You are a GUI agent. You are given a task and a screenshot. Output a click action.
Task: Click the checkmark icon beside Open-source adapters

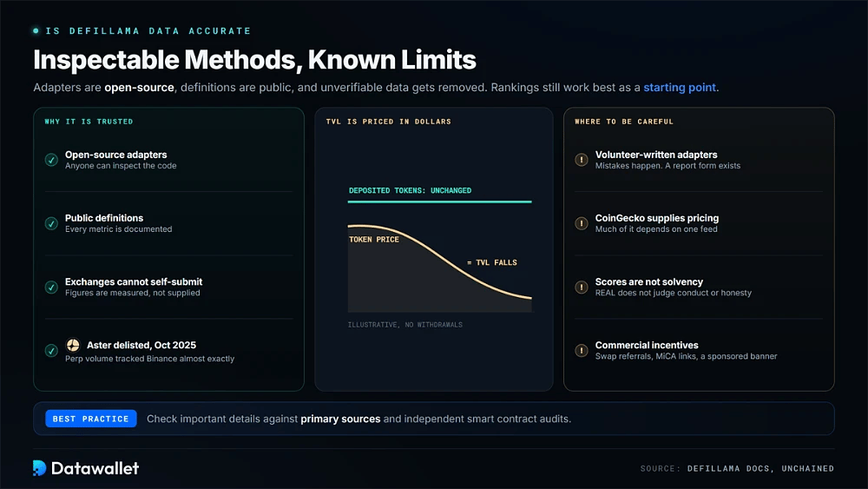(x=51, y=160)
